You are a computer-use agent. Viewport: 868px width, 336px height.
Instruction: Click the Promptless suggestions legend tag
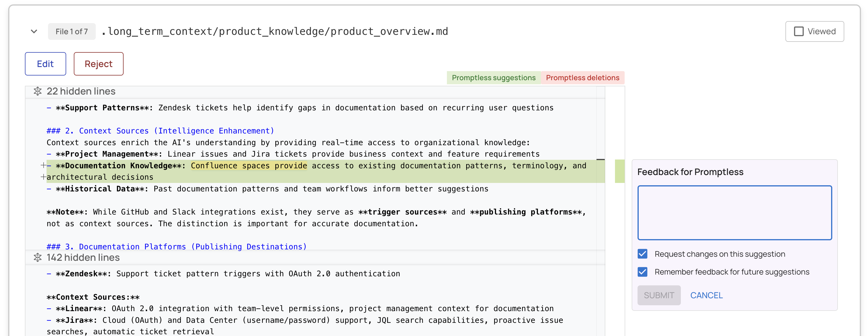(x=493, y=78)
